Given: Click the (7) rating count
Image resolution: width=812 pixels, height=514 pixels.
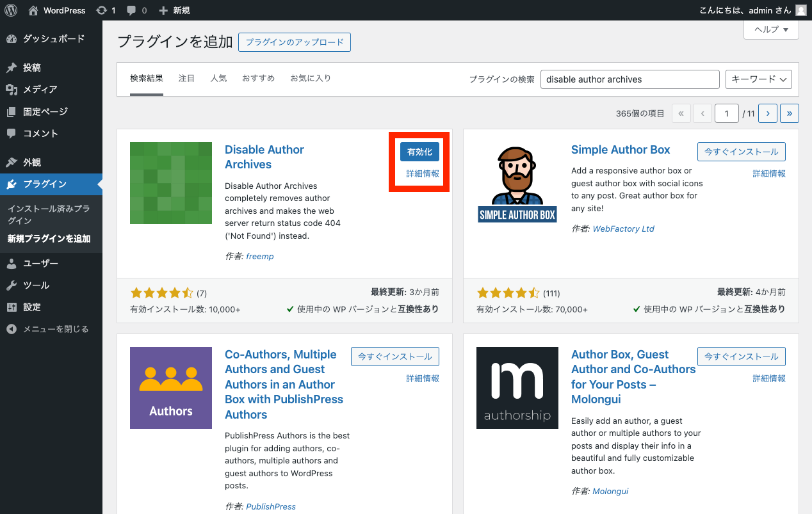Looking at the screenshot, I should tap(202, 294).
